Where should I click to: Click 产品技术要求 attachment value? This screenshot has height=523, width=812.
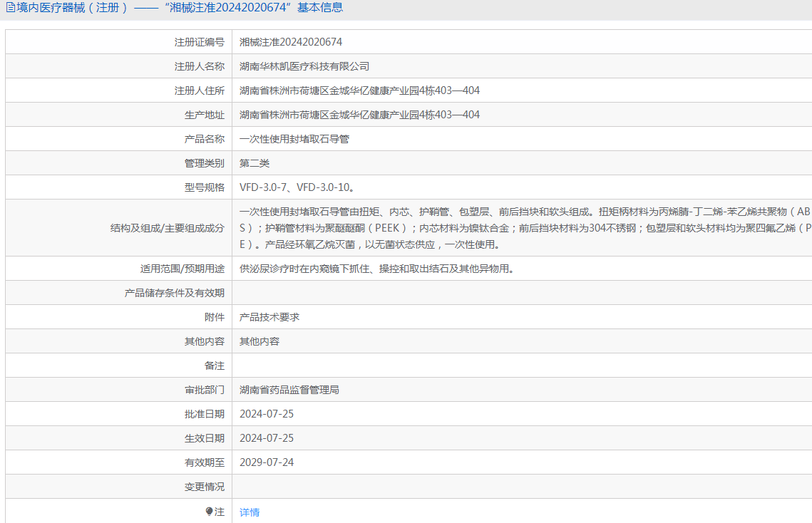(x=269, y=317)
